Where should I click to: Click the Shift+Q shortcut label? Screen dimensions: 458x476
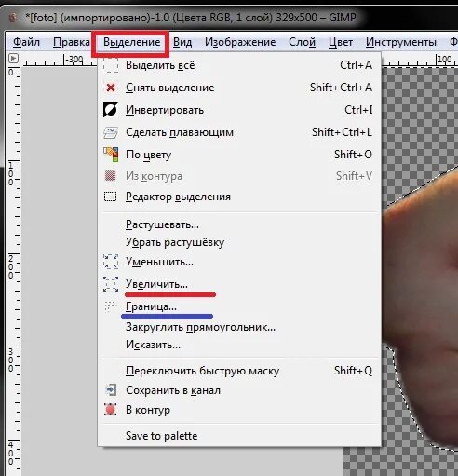(x=353, y=371)
